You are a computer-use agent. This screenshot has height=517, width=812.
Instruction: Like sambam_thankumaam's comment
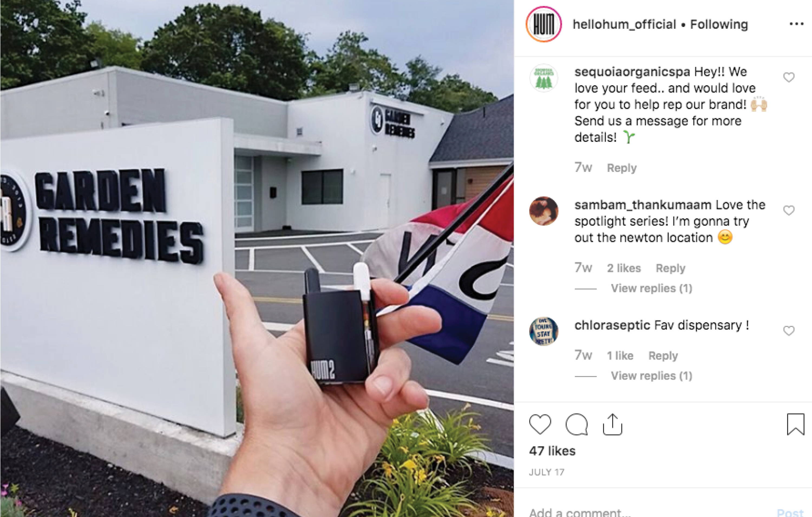click(789, 210)
